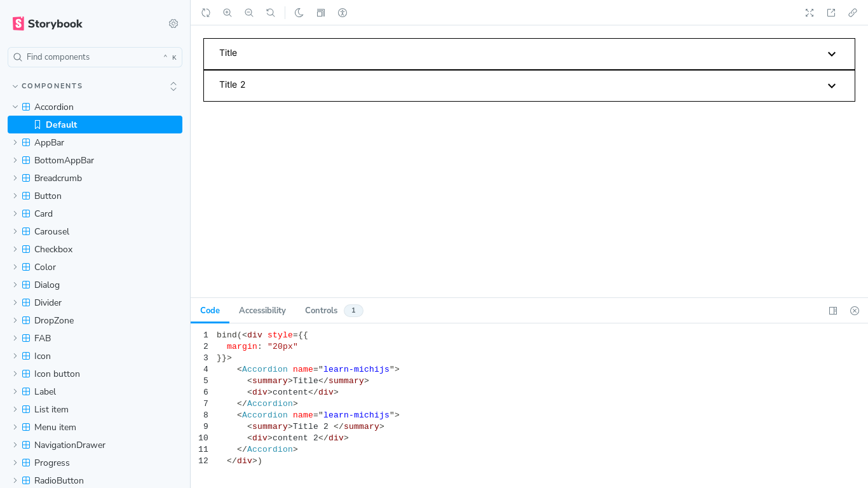This screenshot has height=488, width=868.
Task: Click the Title accordion summary text
Action: point(228,53)
